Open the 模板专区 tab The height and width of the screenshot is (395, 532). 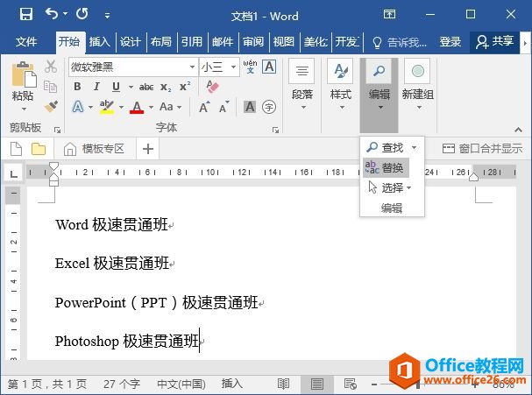[x=94, y=149]
